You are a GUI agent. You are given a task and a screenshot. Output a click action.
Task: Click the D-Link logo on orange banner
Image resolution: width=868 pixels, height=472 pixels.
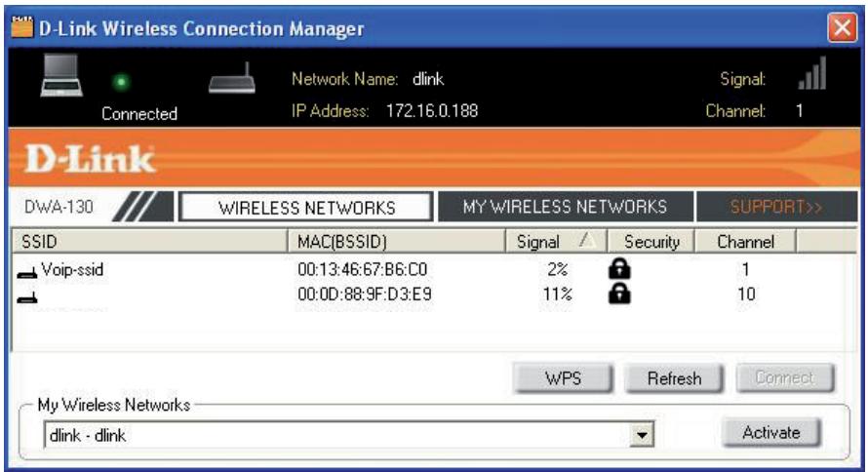pyautogui.click(x=91, y=160)
